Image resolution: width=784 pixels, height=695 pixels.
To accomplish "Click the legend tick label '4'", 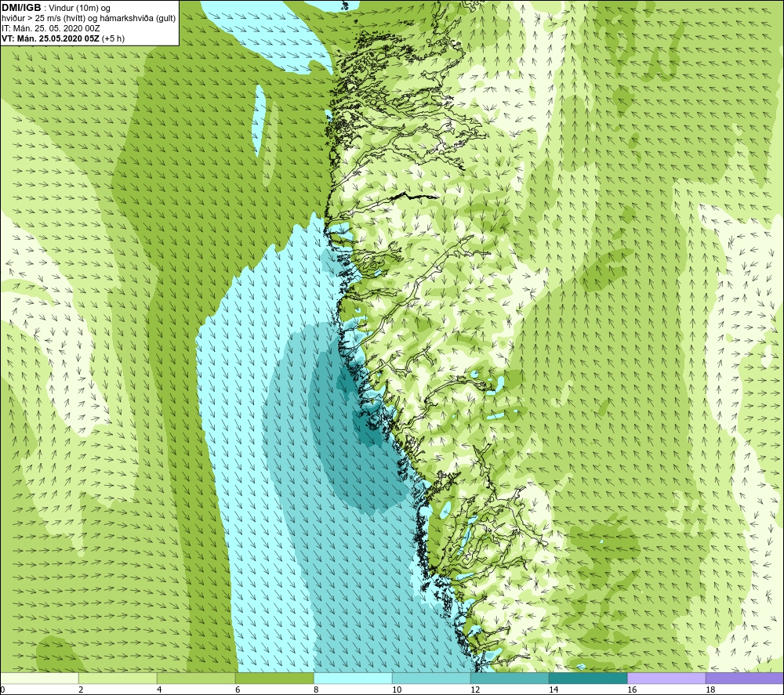I will point(159,690).
